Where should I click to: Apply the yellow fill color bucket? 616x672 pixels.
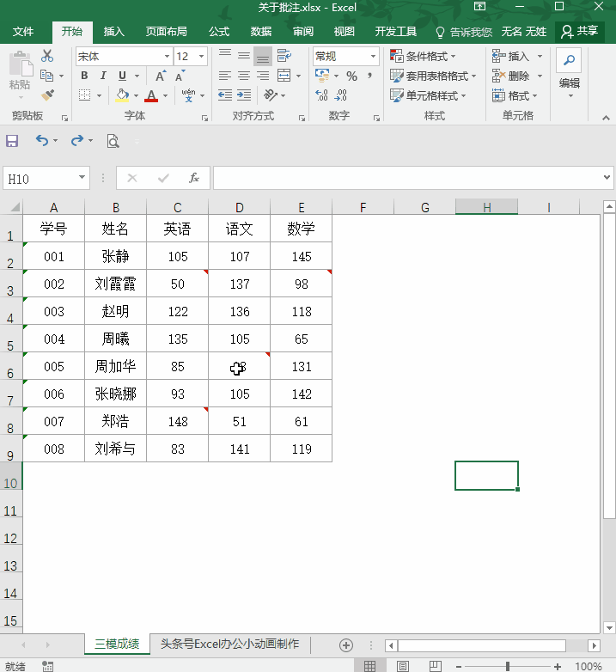pos(123,95)
